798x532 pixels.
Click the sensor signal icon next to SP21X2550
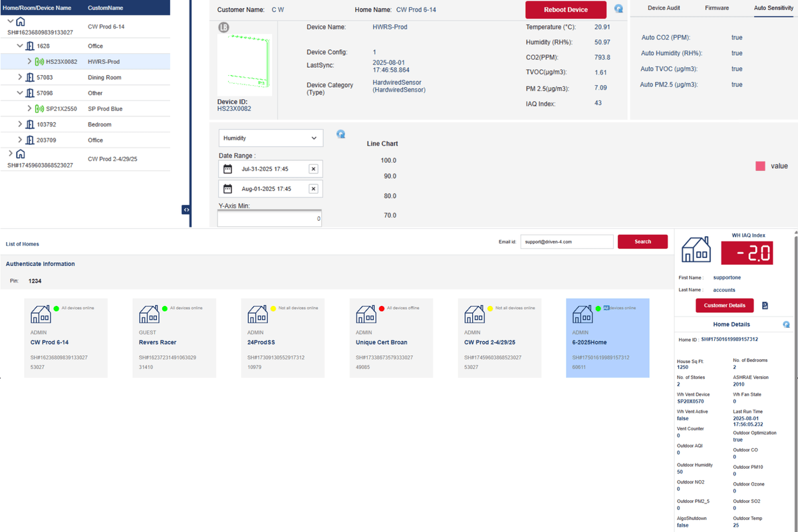point(39,108)
